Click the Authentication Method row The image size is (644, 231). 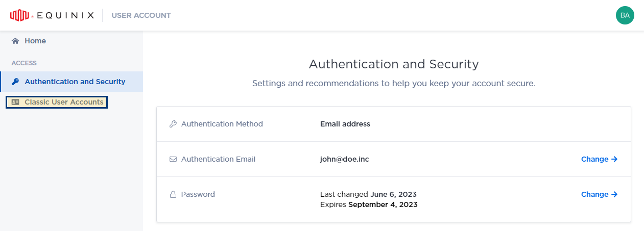(x=394, y=124)
